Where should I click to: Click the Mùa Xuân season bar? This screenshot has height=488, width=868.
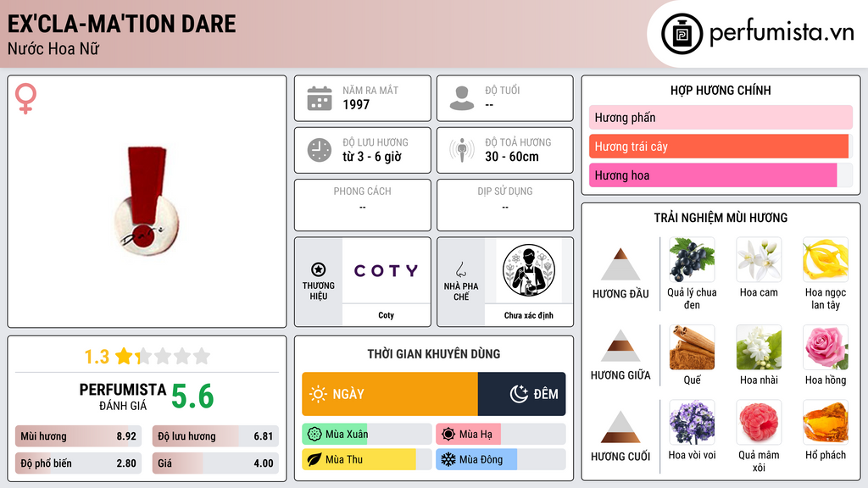point(366,435)
